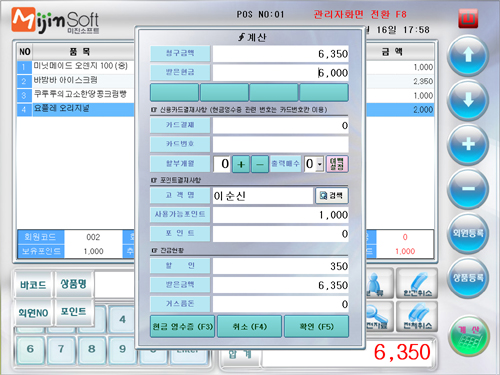This screenshot has width=500, height=375.
Task: Click the 청구금액 field showing 6,350
Action: (x=281, y=54)
